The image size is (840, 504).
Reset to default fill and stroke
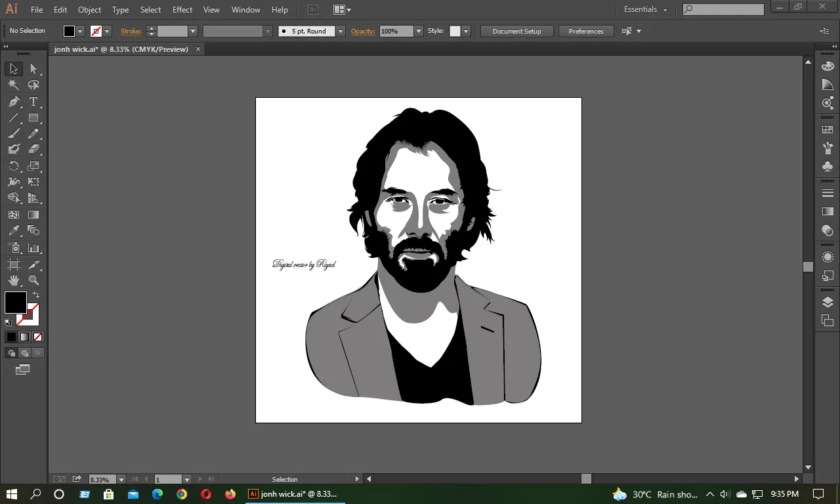[8, 322]
